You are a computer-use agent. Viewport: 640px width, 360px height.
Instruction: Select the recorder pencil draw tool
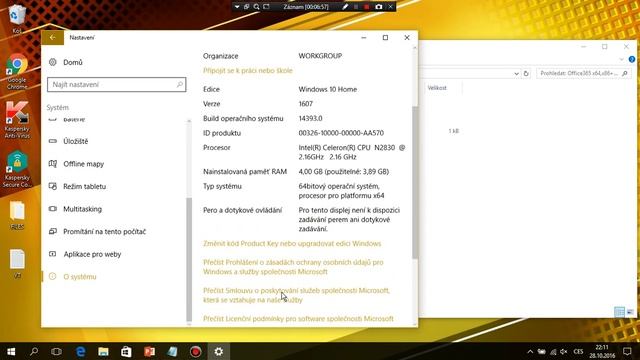(345, 7)
